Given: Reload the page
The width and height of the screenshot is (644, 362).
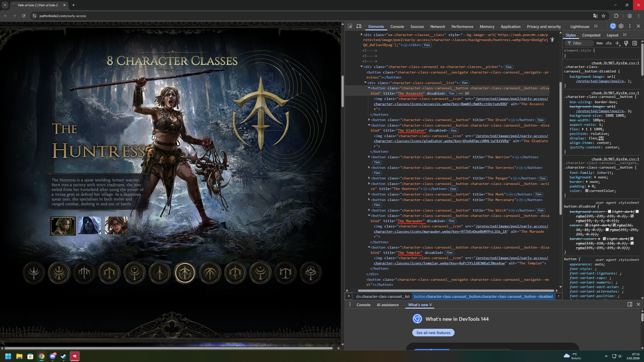Looking at the screenshot, I should pyautogui.click(x=24, y=16).
